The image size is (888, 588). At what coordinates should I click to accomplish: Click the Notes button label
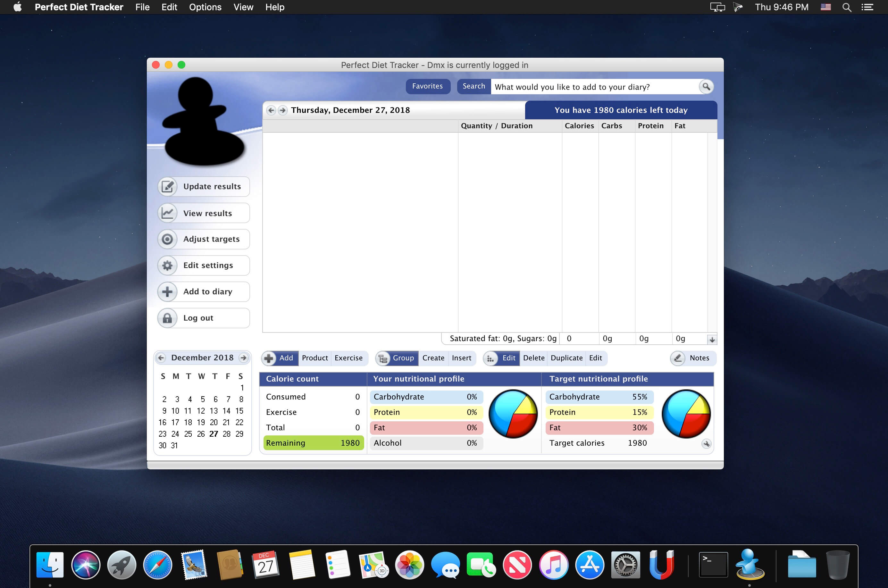[700, 358]
